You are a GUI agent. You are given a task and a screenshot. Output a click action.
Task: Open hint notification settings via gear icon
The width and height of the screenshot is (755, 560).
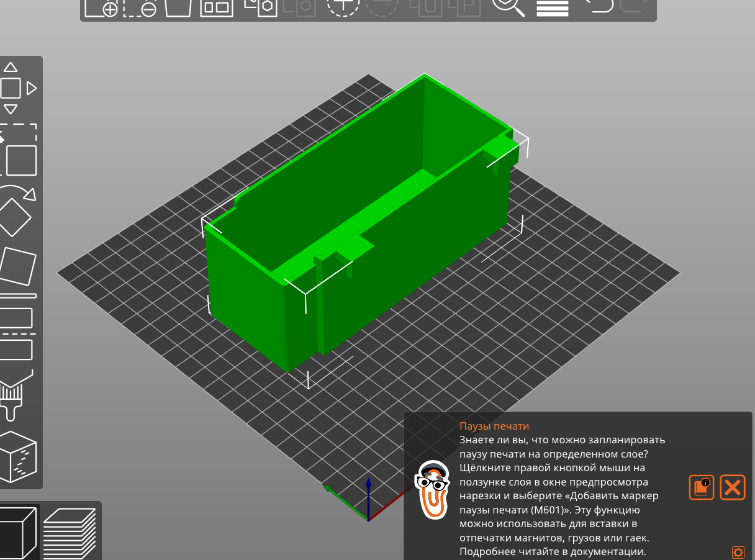[738, 551]
